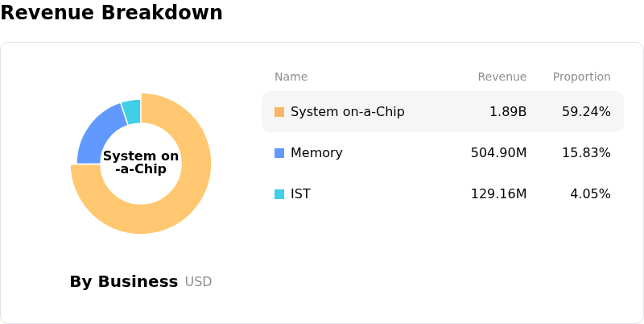The height and width of the screenshot is (324, 644).
Task: Click the By Business chart caption
Action: pyautogui.click(x=123, y=282)
